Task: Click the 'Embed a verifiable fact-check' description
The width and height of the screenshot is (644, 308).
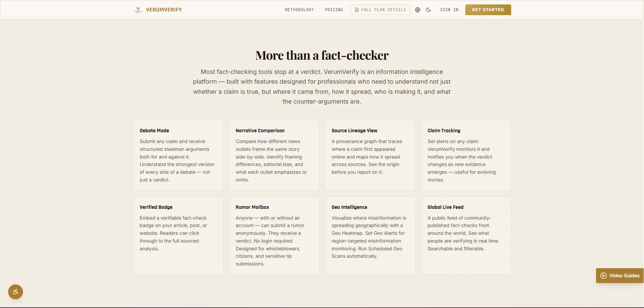Action: [173, 233]
